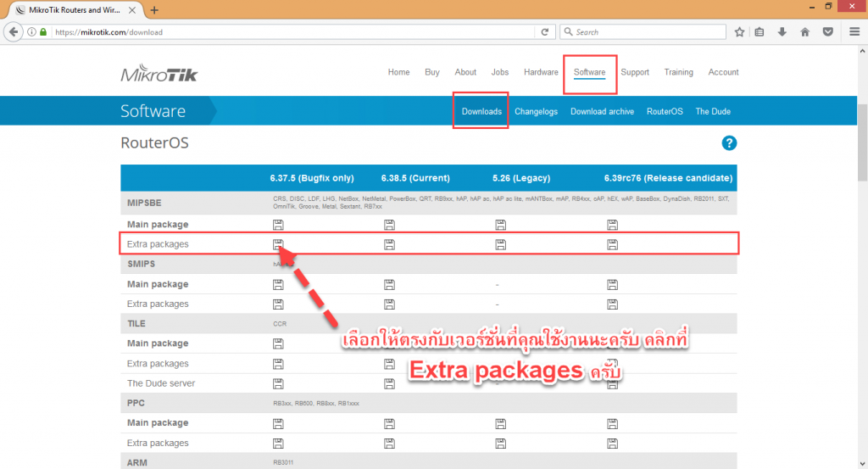
Task: Download MIPSBE Main package 6.37.5 Bugfix
Action: coord(278,224)
